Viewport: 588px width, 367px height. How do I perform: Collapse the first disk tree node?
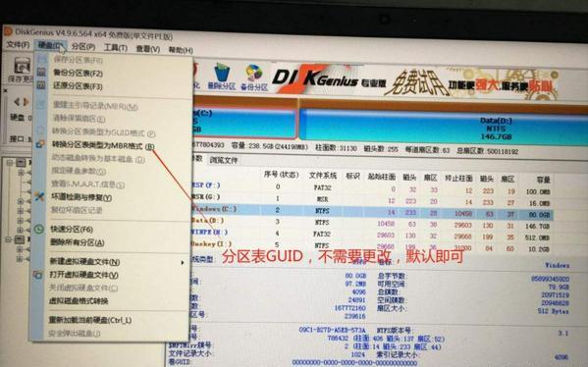[x=10, y=163]
